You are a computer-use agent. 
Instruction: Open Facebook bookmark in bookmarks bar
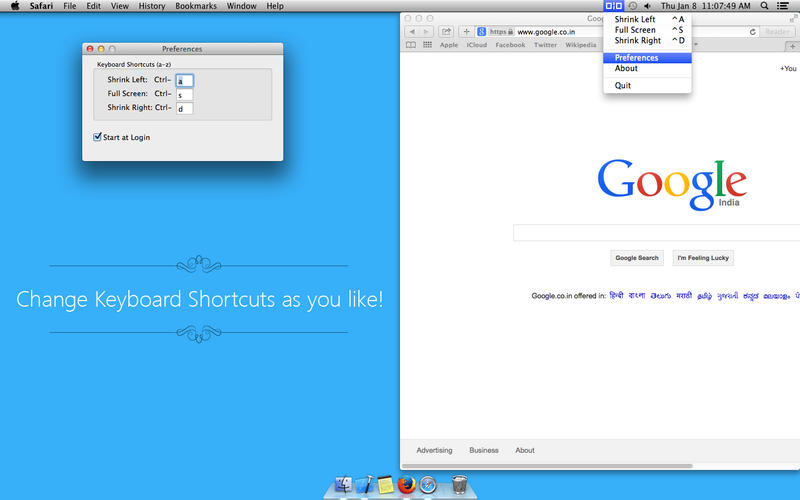(x=510, y=45)
